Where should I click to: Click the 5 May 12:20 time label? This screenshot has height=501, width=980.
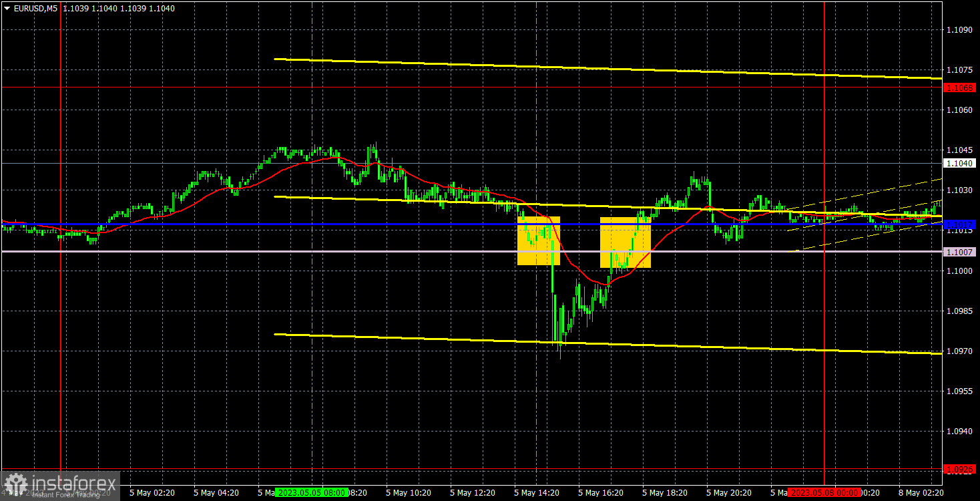click(473, 492)
